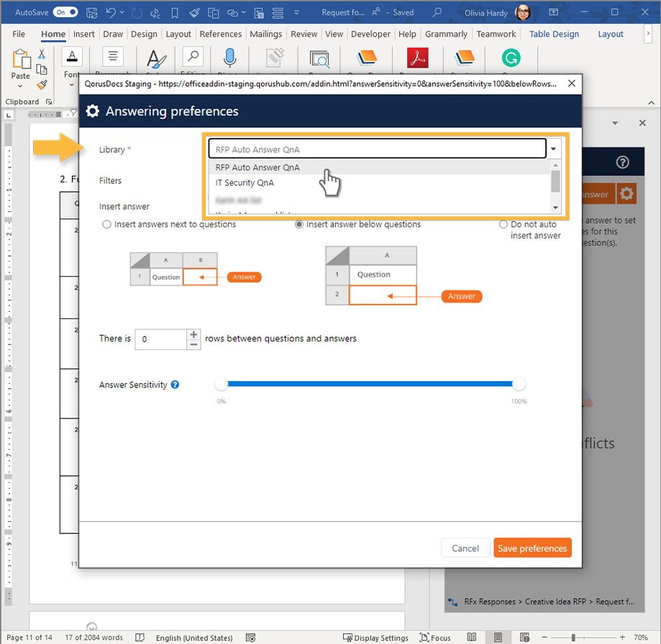Click Olivia Hardy profile picture
This screenshot has height=644, width=661.
point(522,12)
